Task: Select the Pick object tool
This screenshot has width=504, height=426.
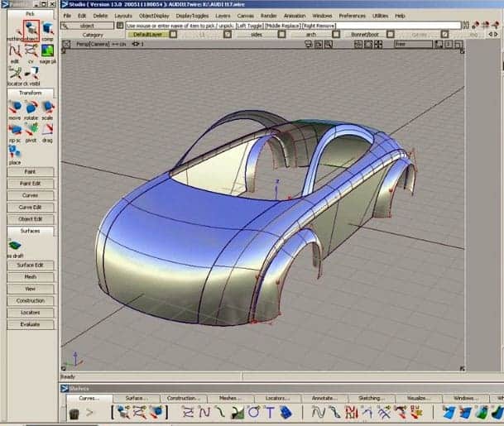Action: click(x=31, y=31)
